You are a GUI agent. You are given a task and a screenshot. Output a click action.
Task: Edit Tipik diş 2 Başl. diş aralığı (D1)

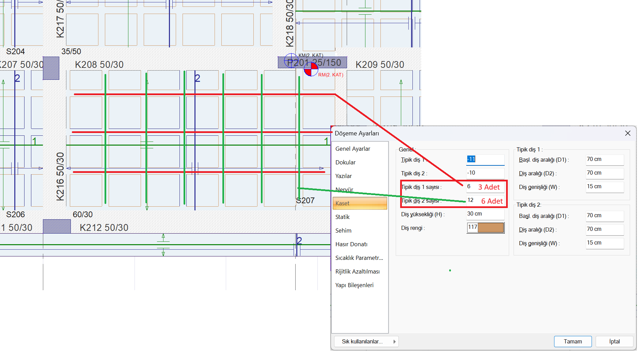click(605, 216)
